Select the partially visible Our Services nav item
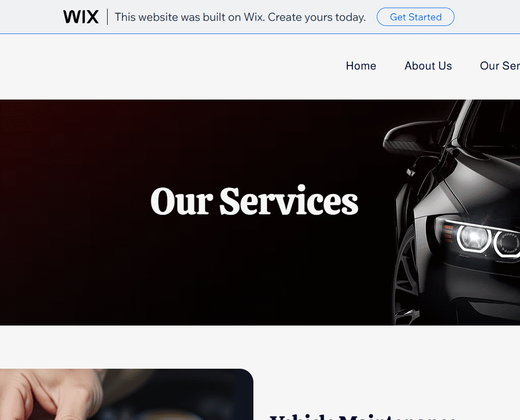The width and height of the screenshot is (520, 420). (x=500, y=66)
